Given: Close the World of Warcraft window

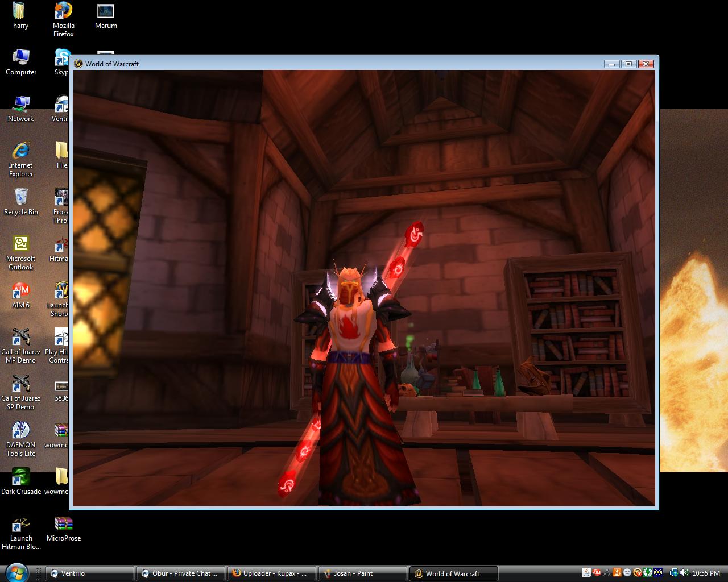Looking at the screenshot, I should tap(646, 64).
